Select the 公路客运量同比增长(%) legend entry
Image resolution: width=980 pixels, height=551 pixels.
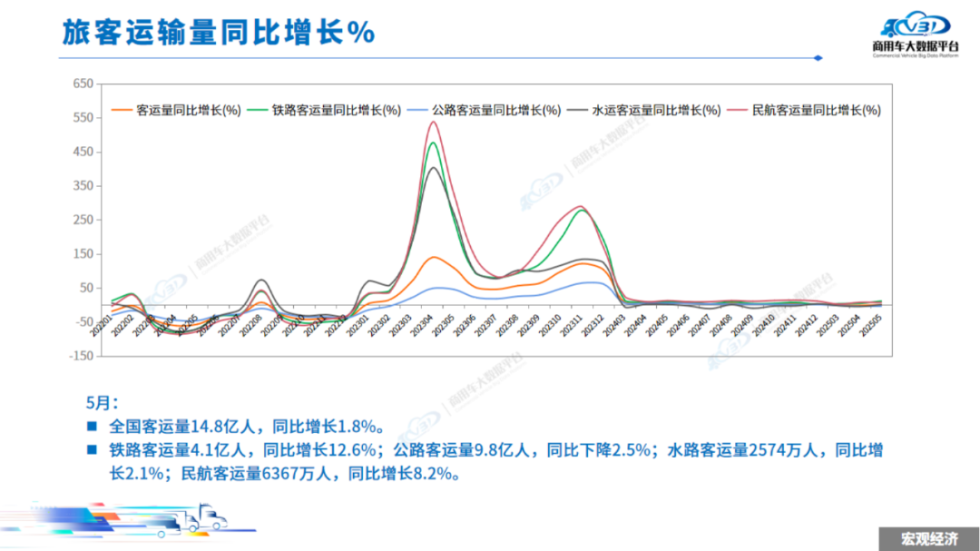(x=484, y=110)
